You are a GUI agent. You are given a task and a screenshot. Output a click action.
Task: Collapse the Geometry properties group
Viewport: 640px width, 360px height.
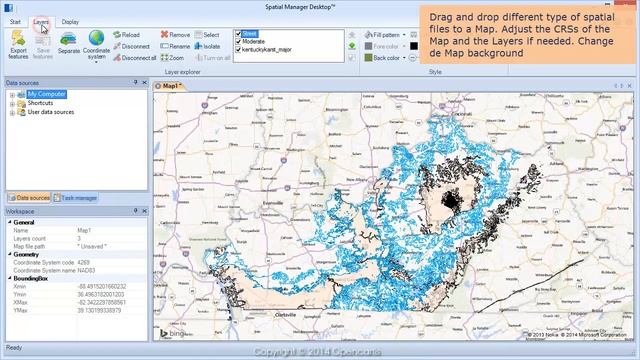pos(10,254)
